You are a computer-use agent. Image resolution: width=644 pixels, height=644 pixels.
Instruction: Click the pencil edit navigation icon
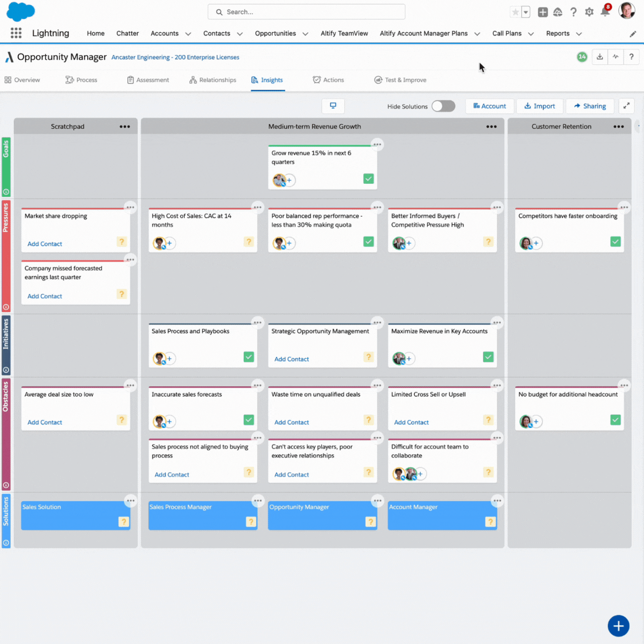point(633,34)
